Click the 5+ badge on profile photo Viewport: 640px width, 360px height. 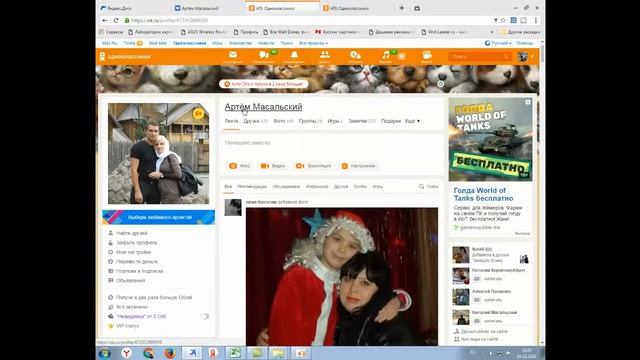(198, 113)
